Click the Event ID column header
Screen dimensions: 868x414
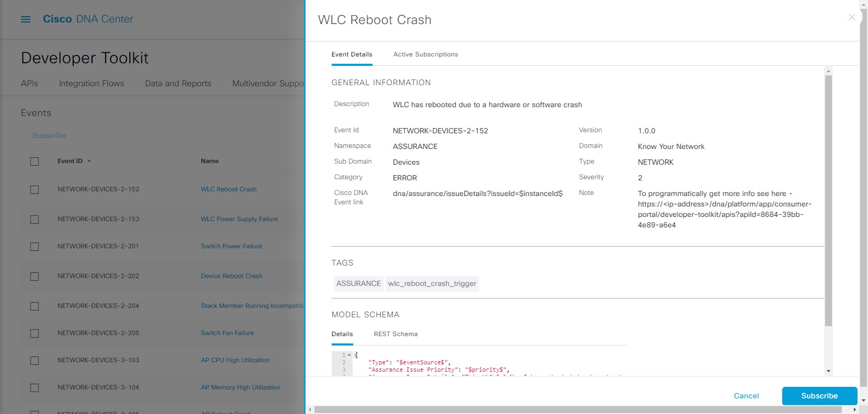tap(70, 161)
